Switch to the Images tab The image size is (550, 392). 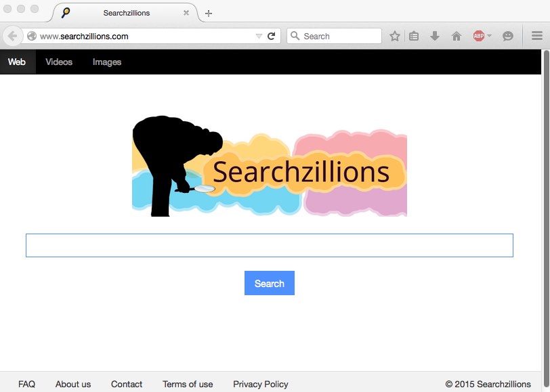click(107, 62)
